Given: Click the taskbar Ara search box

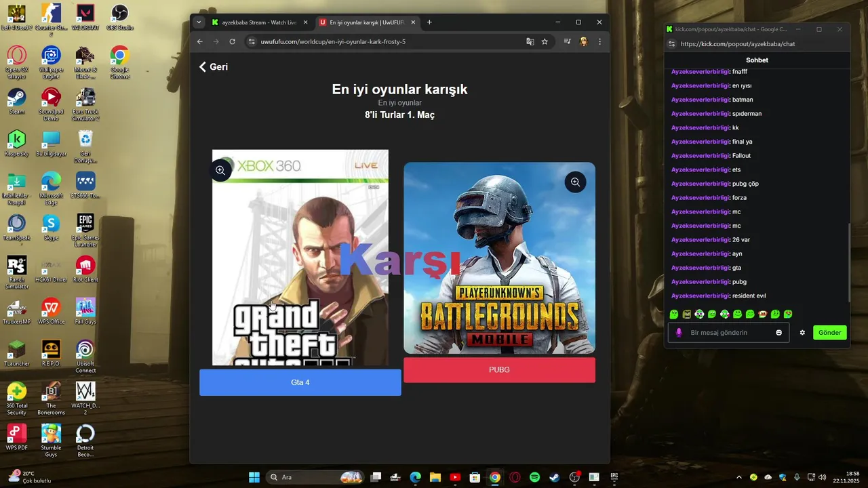Looking at the screenshot, I should coord(316,477).
